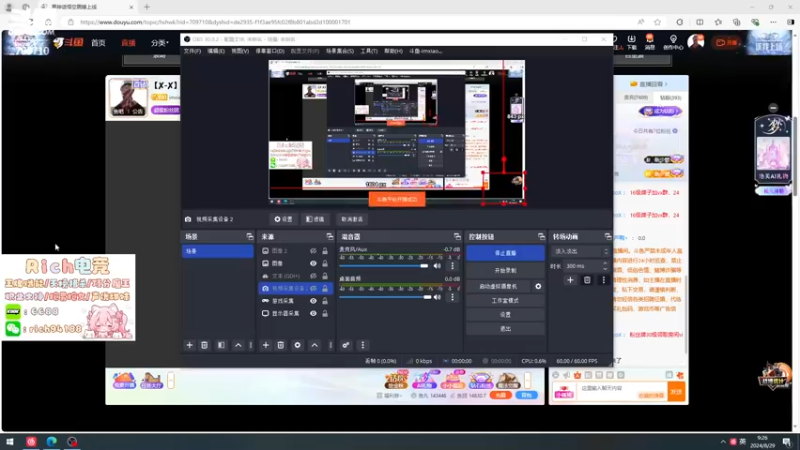Click the 工作室模式 button
This screenshot has width=800, height=450.
click(x=506, y=301)
